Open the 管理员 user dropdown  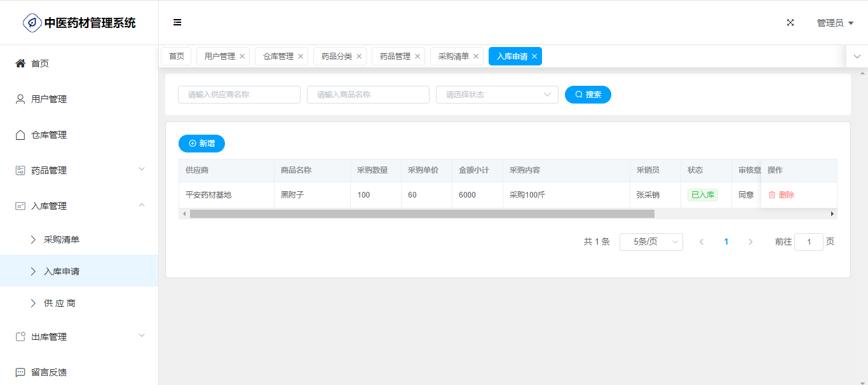point(834,23)
